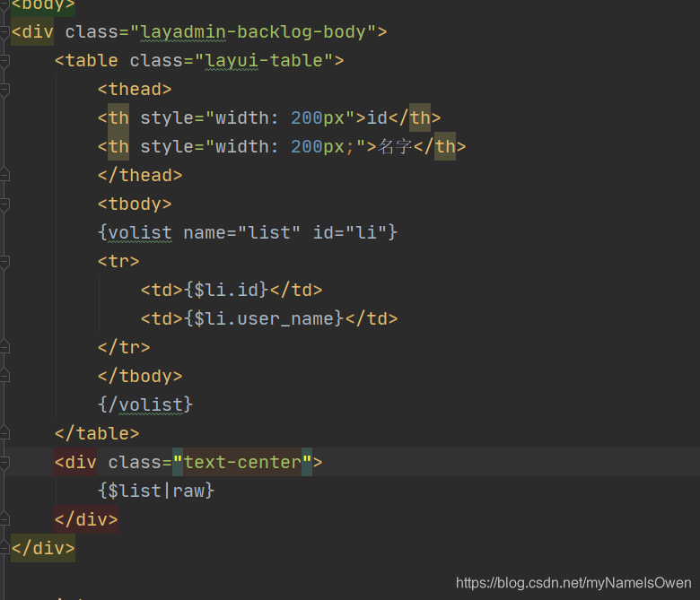Click the opening volist tag keyword

coord(140,233)
